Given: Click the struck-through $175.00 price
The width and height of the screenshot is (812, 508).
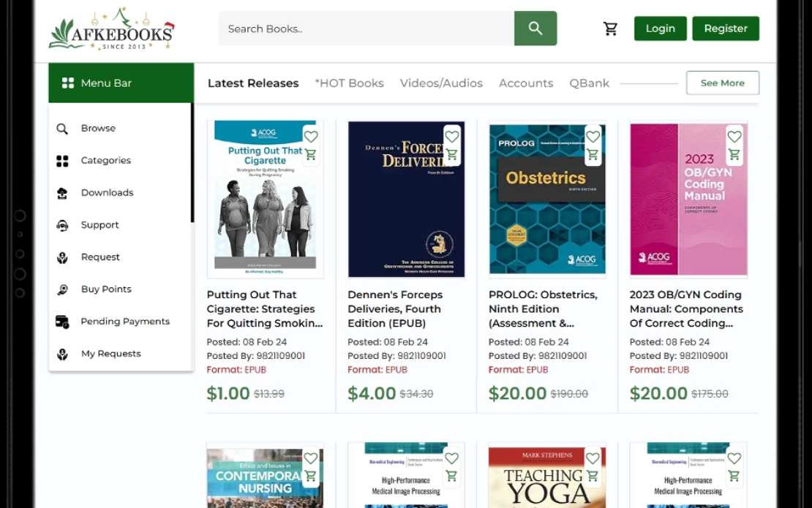Looking at the screenshot, I should coord(710,394).
